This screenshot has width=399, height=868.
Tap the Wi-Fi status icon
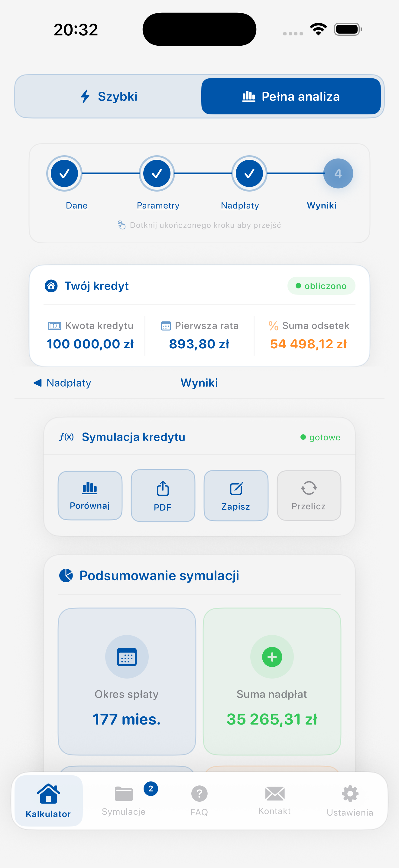tap(318, 29)
